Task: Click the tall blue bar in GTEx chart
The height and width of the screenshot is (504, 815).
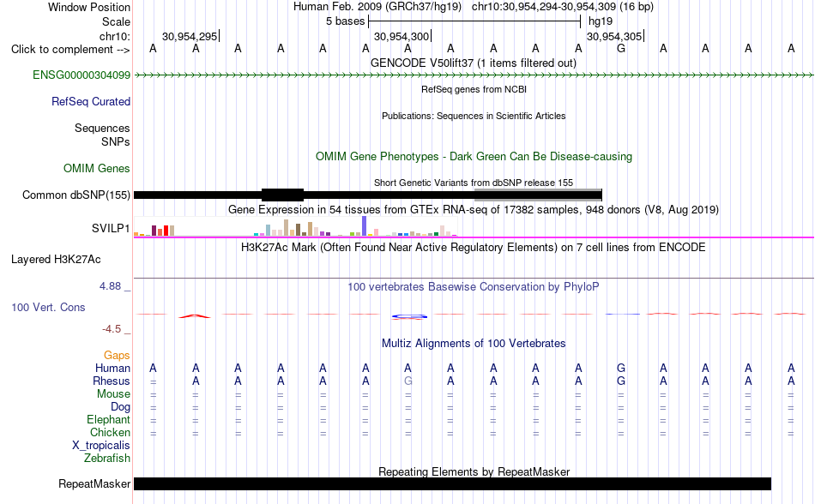Action: pyautogui.click(x=365, y=226)
